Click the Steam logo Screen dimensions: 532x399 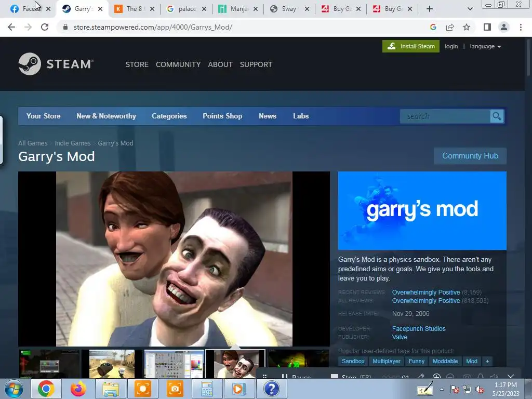(56, 64)
